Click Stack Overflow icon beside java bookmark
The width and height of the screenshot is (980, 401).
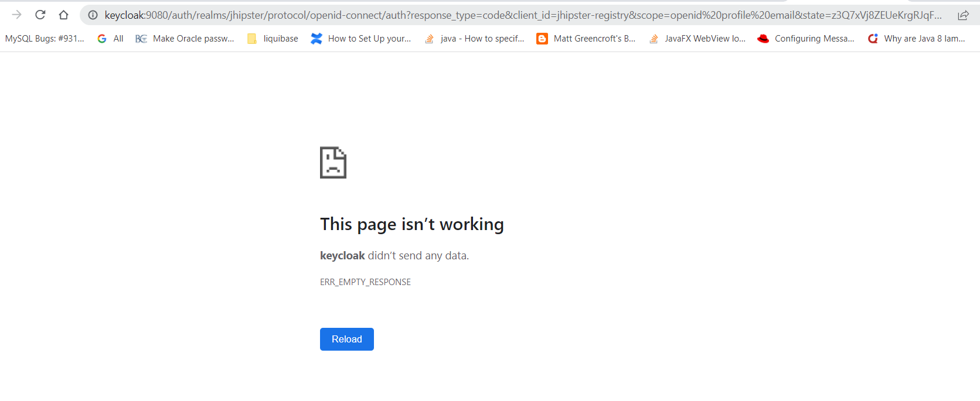(430, 39)
